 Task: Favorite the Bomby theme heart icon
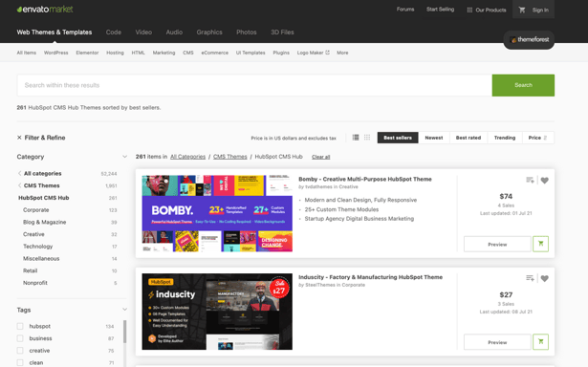(545, 181)
